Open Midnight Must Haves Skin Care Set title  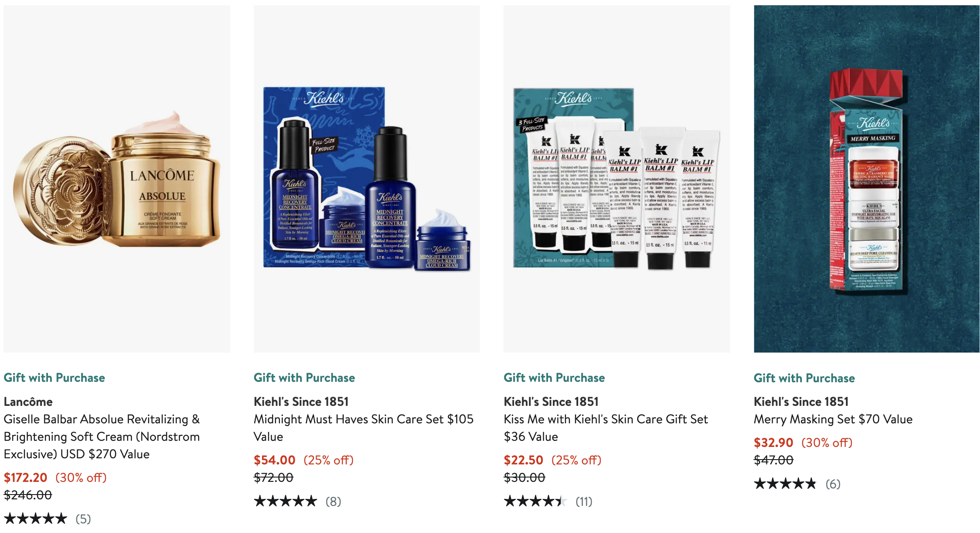pyautogui.click(x=363, y=428)
